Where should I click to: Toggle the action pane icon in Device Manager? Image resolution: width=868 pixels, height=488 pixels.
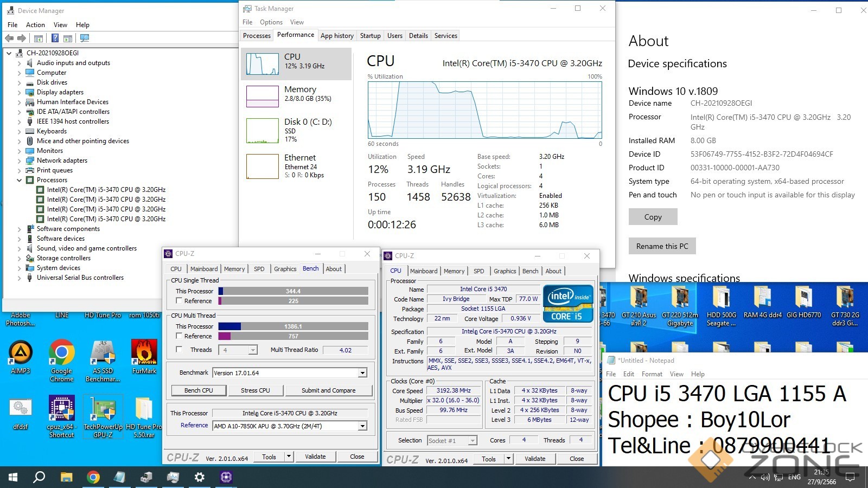pos(68,38)
